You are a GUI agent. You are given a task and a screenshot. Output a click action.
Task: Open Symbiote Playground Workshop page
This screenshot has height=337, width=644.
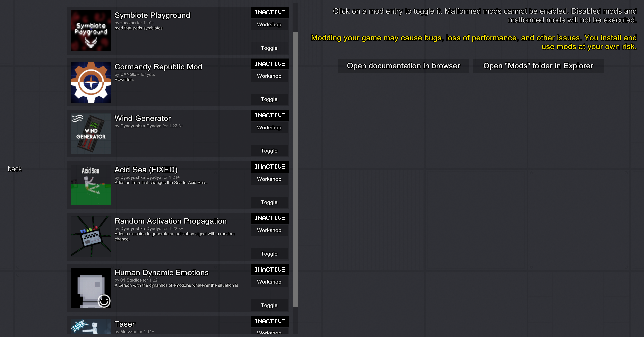(269, 25)
